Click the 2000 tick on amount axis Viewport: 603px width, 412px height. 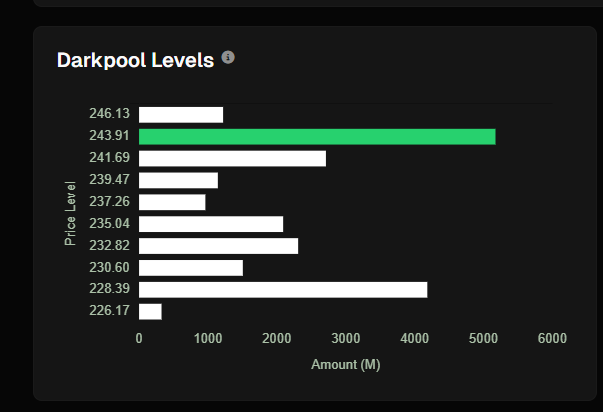277,338
